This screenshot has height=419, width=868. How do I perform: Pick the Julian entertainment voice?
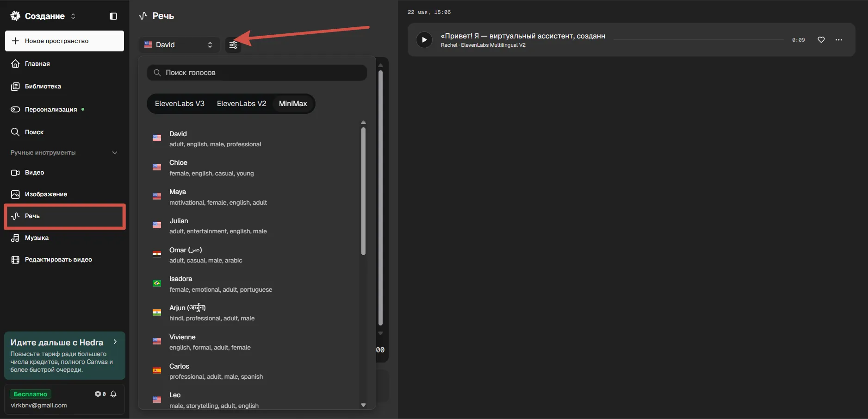coord(252,226)
